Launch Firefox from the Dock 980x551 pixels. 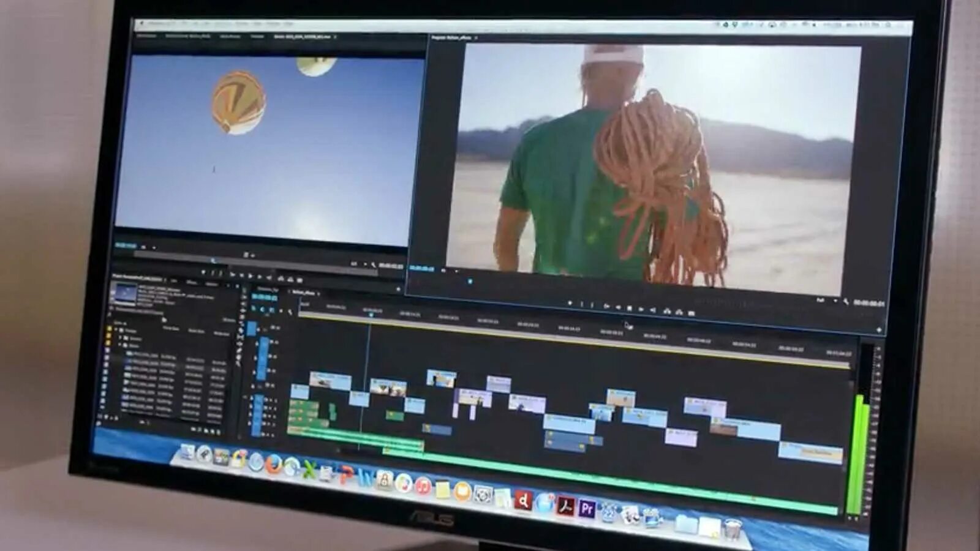(274, 465)
